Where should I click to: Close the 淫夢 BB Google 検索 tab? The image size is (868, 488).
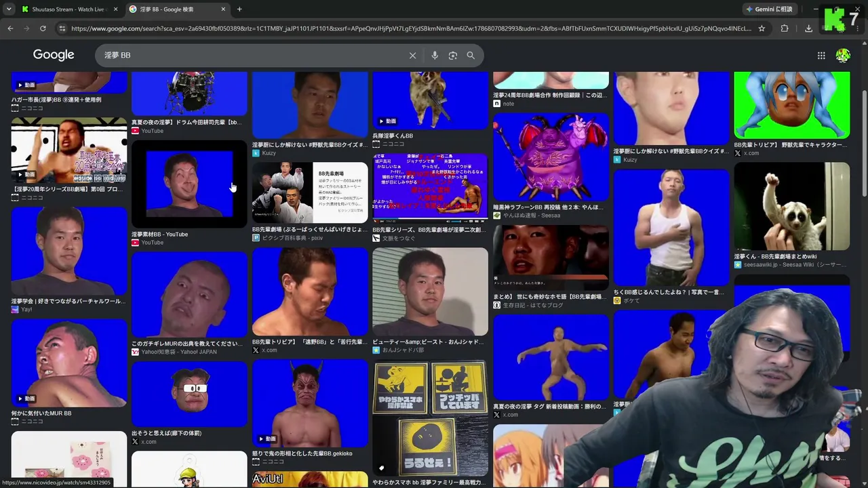click(x=223, y=9)
